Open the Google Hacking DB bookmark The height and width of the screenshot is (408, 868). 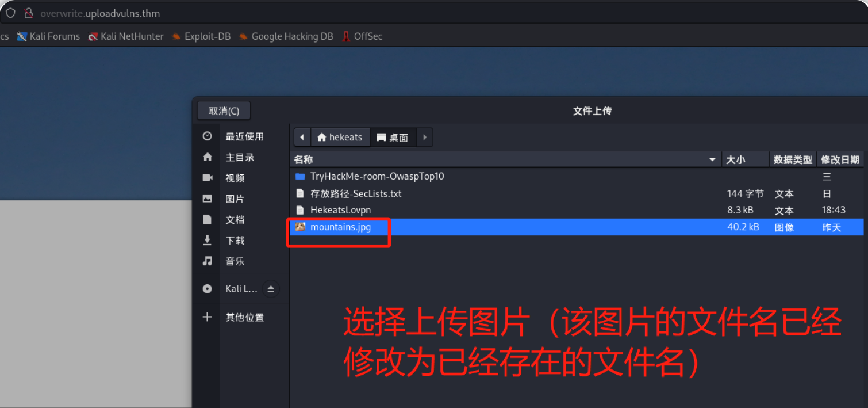coord(286,36)
